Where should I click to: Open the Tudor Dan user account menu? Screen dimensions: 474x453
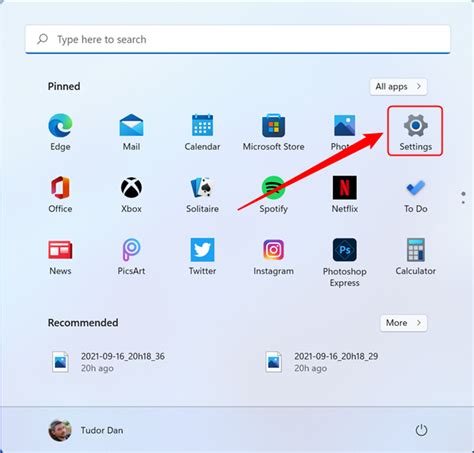[x=86, y=430]
